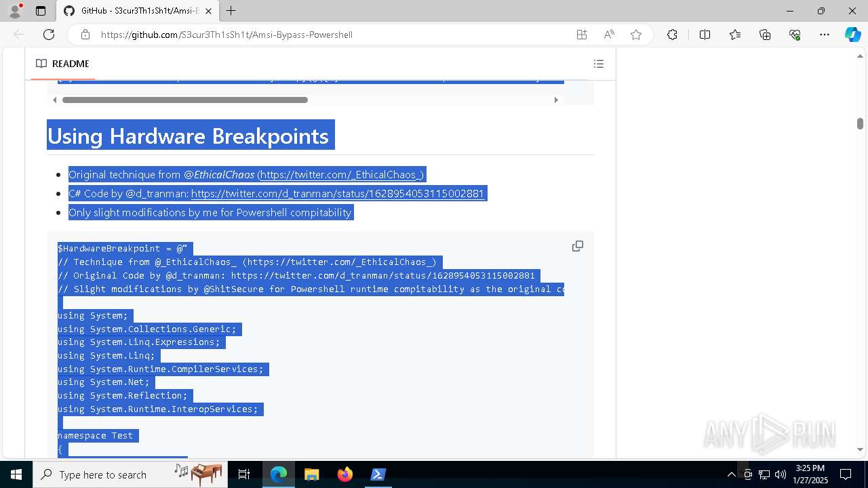Open the browser profile icon
This screenshot has width=868, height=488.
(x=14, y=11)
